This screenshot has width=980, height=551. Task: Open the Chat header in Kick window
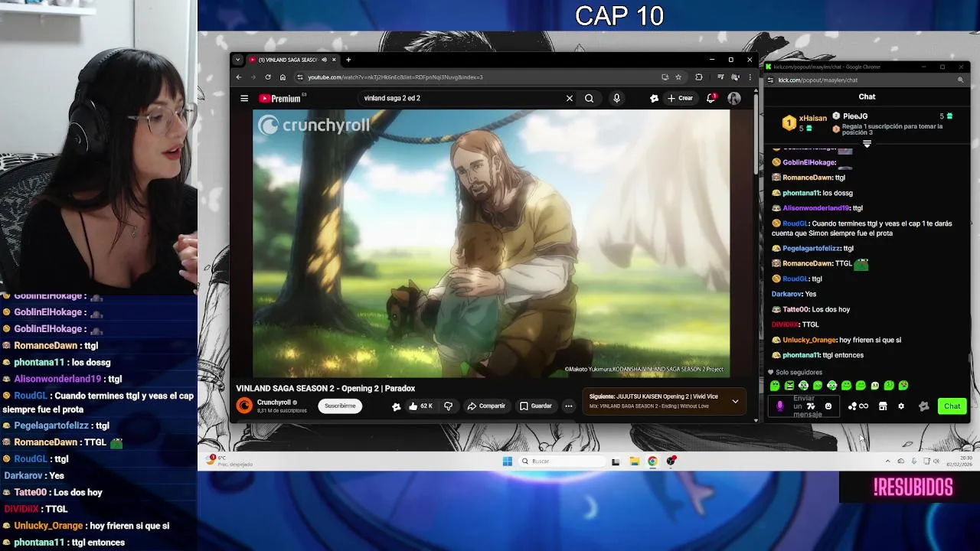[867, 96]
